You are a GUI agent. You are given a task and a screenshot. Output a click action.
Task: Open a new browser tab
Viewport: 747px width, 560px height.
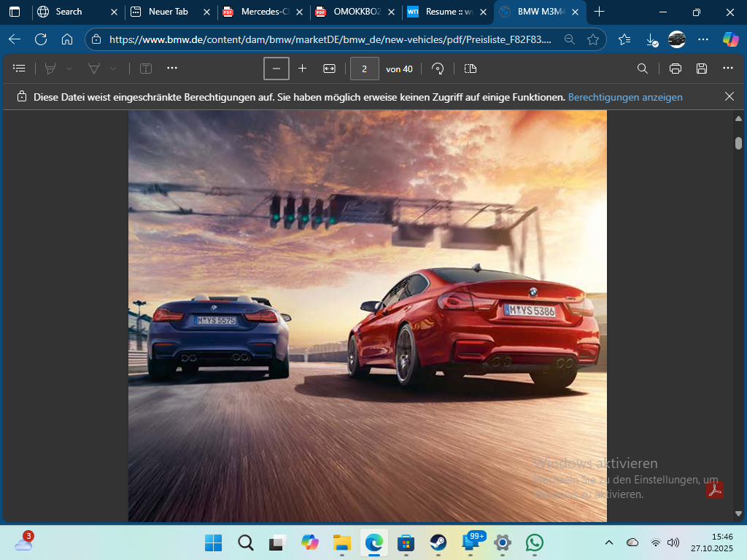point(600,12)
